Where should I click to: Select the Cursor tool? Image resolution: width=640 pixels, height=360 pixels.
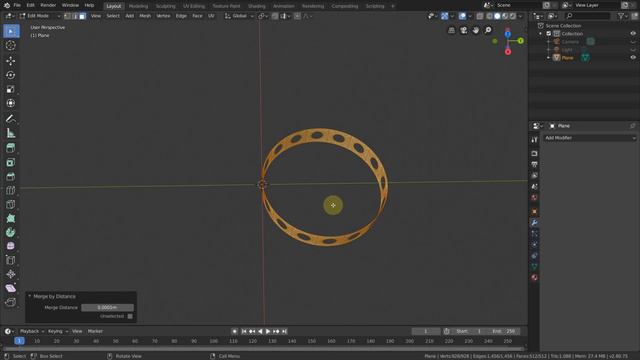(x=11, y=46)
